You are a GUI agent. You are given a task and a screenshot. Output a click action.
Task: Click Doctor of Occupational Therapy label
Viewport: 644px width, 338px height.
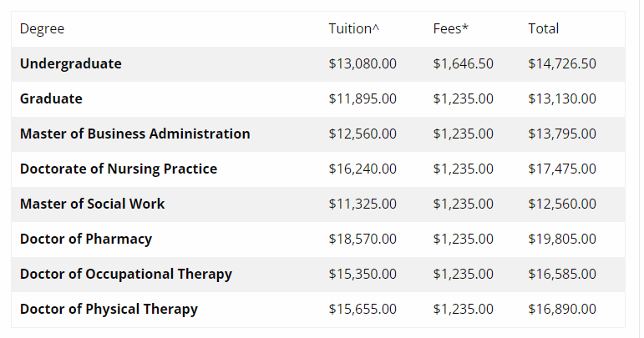pos(125,274)
